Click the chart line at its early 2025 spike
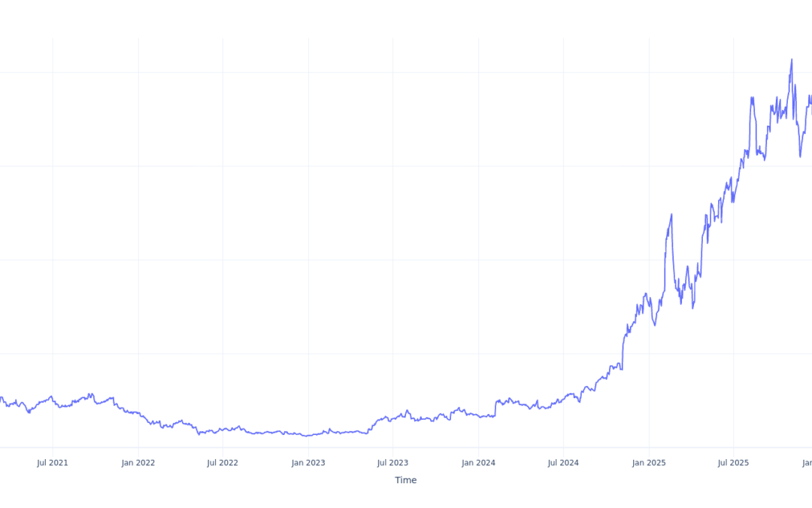The height and width of the screenshot is (508, 812). click(x=671, y=214)
